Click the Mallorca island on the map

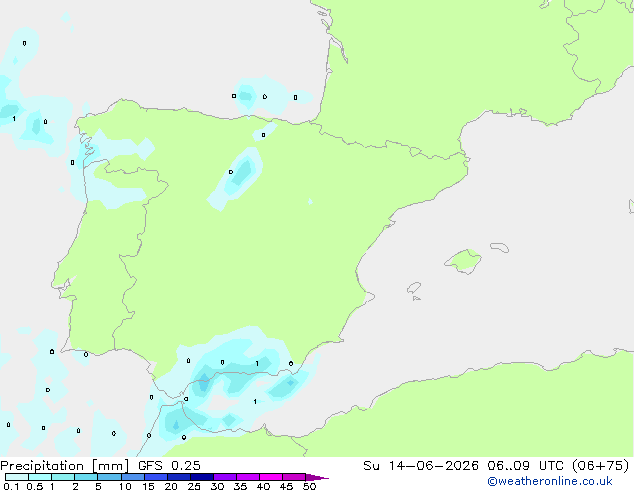463,261
